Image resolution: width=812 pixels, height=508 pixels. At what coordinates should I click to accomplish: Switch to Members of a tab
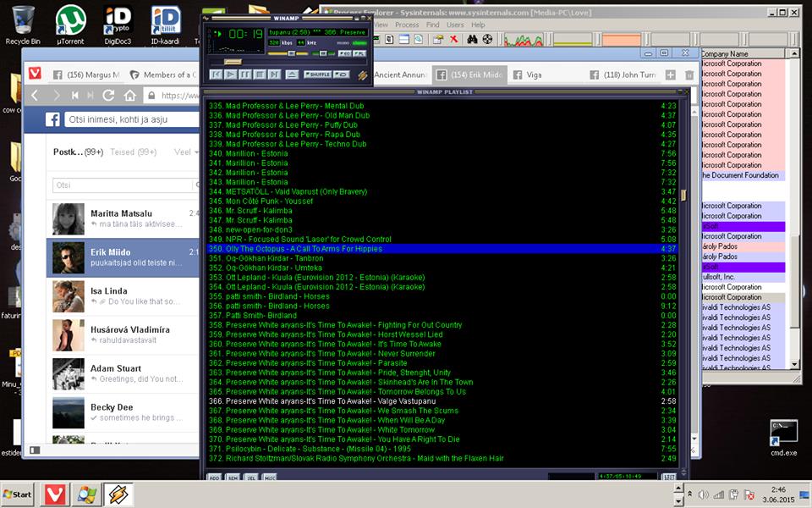tap(162, 75)
